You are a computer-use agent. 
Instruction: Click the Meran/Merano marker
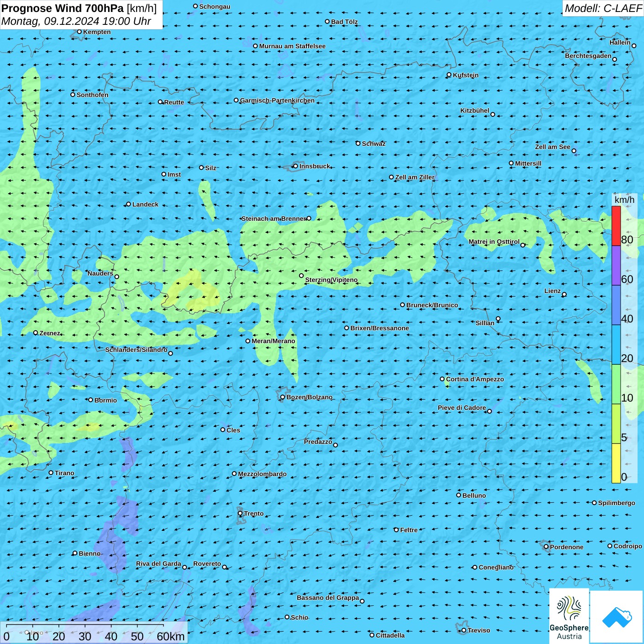click(x=248, y=341)
